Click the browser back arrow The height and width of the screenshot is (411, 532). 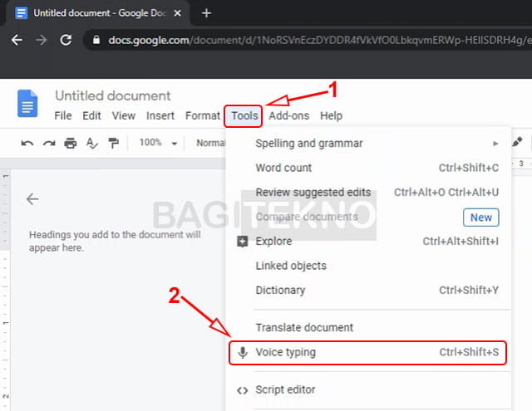click(x=17, y=40)
